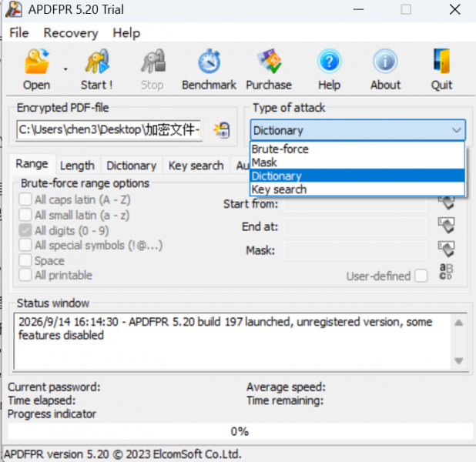Toggle All digits (0 - 9) checkbox
Image resolution: width=476 pixels, height=462 pixels.
25,230
